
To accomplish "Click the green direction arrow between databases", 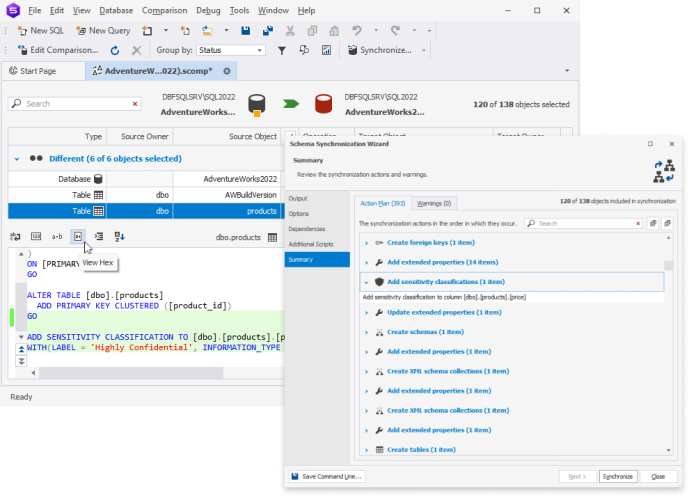I will tap(291, 104).
